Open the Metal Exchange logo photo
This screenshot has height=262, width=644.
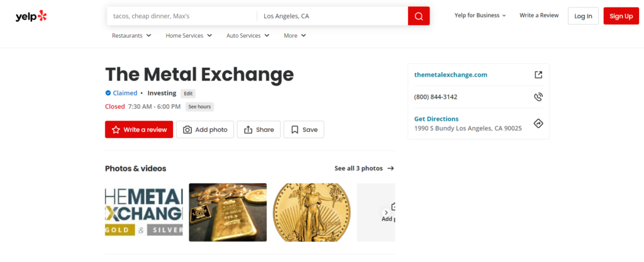pyautogui.click(x=144, y=212)
